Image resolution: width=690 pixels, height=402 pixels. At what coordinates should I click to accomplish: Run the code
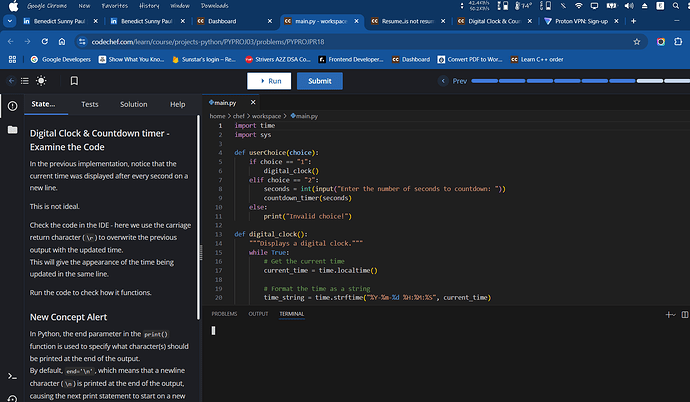[x=269, y=81]
